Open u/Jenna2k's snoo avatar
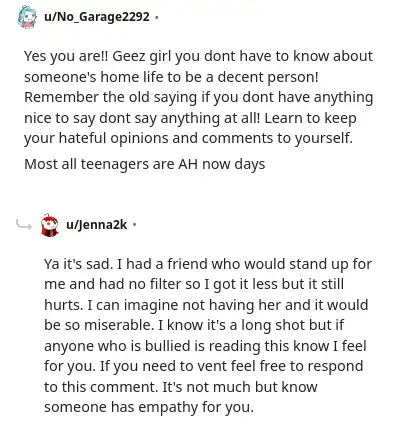Viewport: 400px width, 443px height. tap(49, 225)
